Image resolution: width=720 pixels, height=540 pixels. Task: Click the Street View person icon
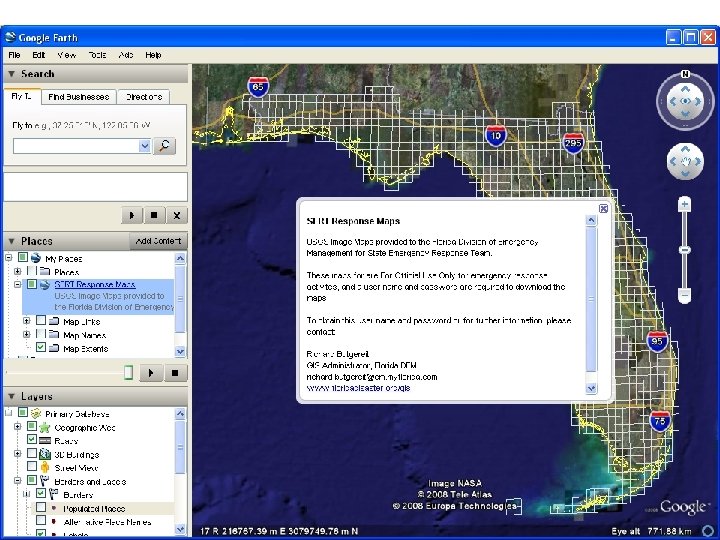[x=45, y=467]
